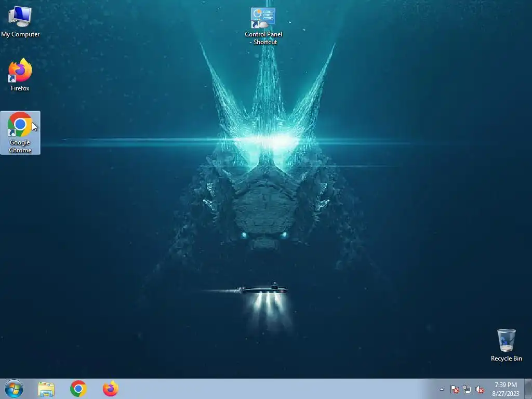Open network status tray icon
Screen dimensions: 532x399
coord(467,389)
